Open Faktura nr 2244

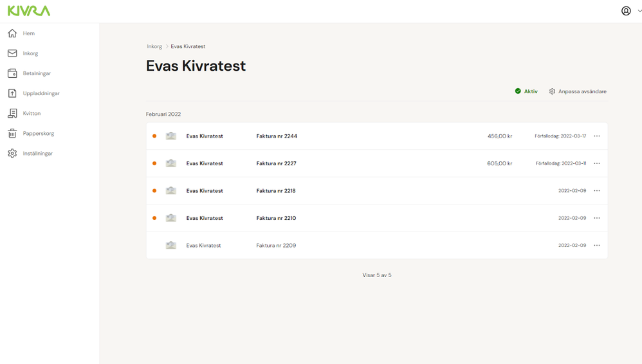click(x=377, y=136)
